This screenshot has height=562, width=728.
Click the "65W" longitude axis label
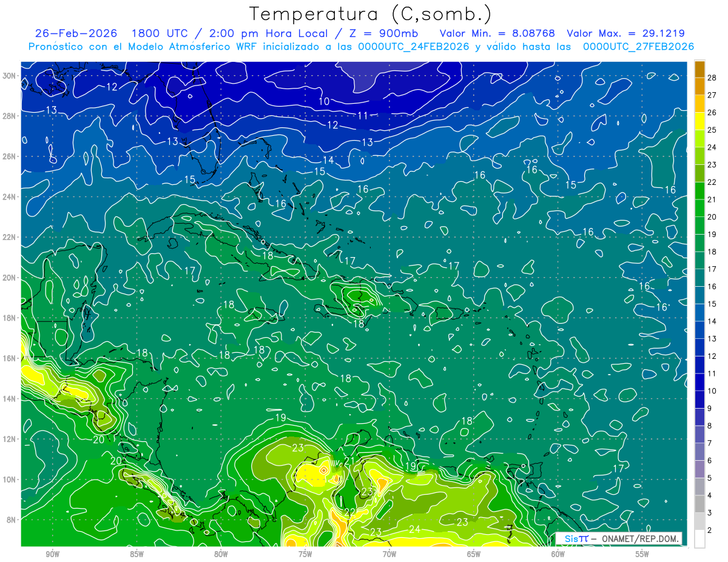coord(474,554)
